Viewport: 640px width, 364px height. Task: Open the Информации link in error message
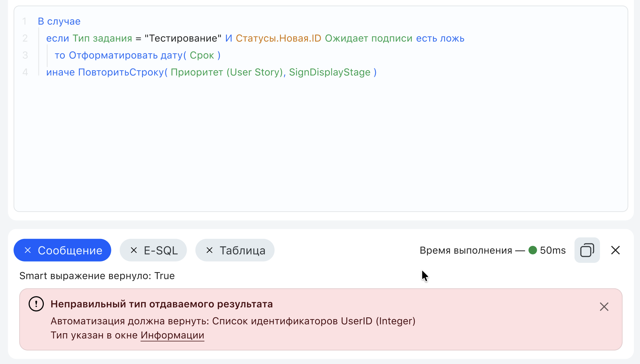[x=172, y=335]
